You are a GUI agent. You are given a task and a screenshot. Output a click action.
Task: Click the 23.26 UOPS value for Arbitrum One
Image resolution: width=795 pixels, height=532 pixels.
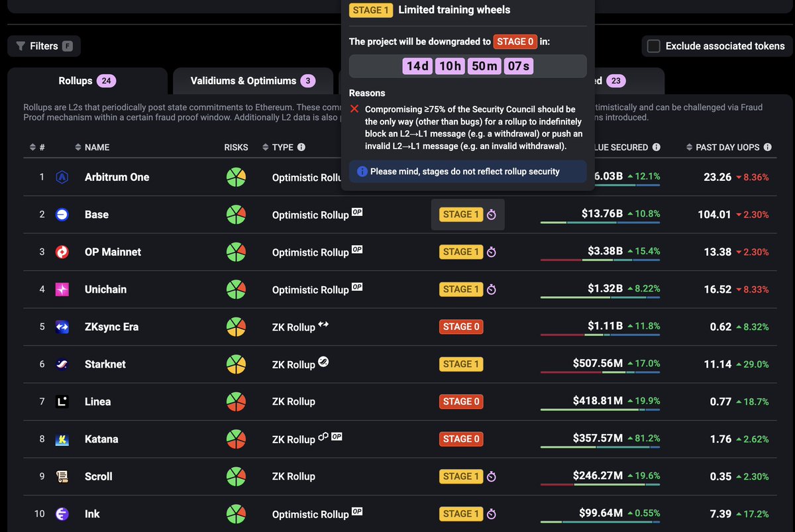(x=717, y=177)
